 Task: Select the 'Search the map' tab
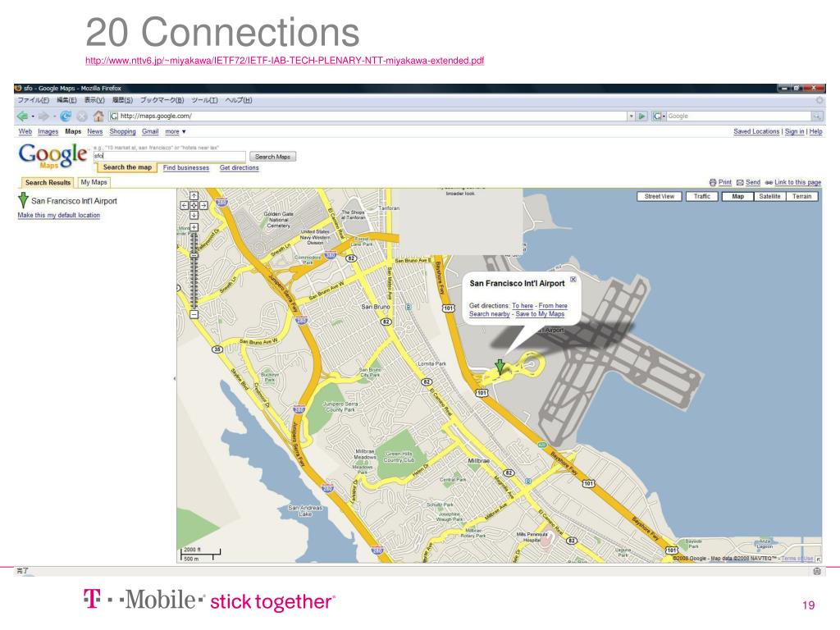pos(127,167)
